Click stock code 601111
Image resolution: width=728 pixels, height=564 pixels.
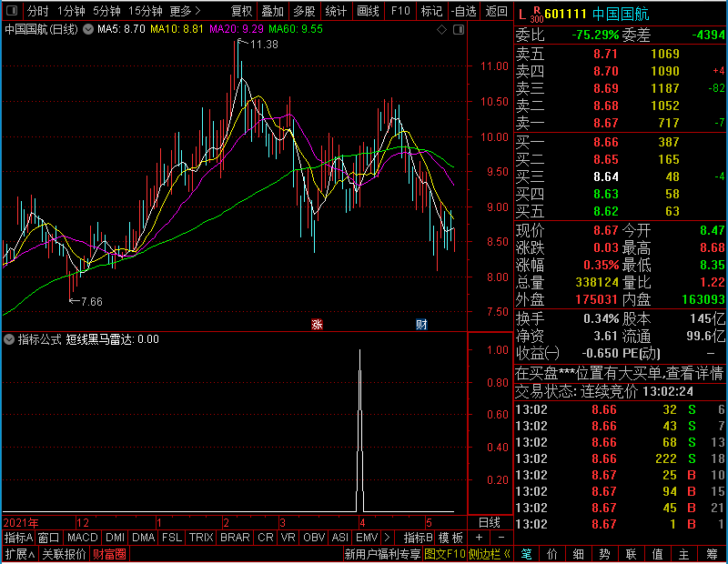tap(565, 14)
